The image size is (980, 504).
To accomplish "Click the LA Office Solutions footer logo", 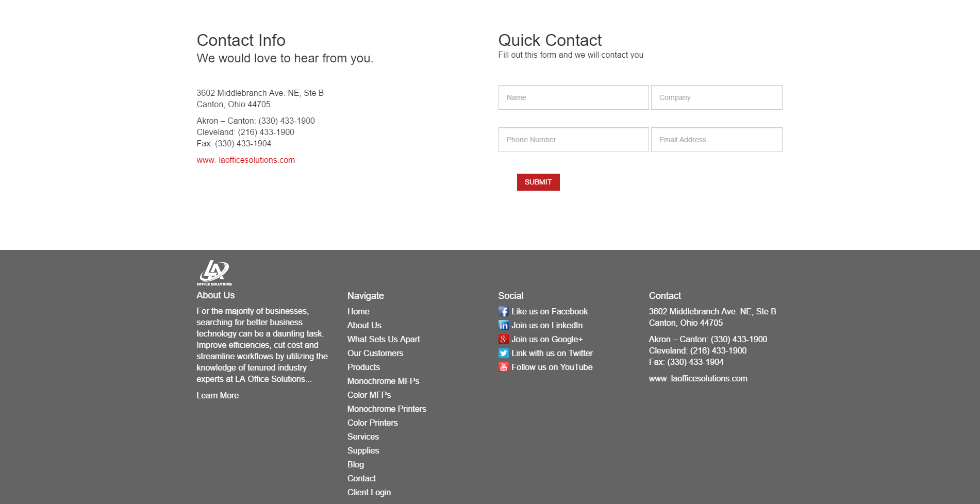I will pyautogui.click(x=214, y=273).
